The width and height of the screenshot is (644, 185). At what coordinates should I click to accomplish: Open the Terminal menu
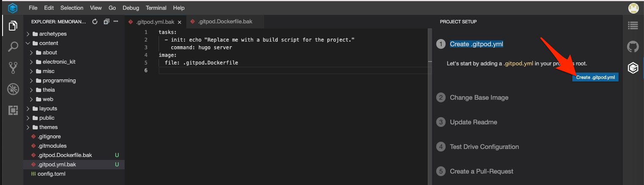pyautogui.click(x=156, y=8)
